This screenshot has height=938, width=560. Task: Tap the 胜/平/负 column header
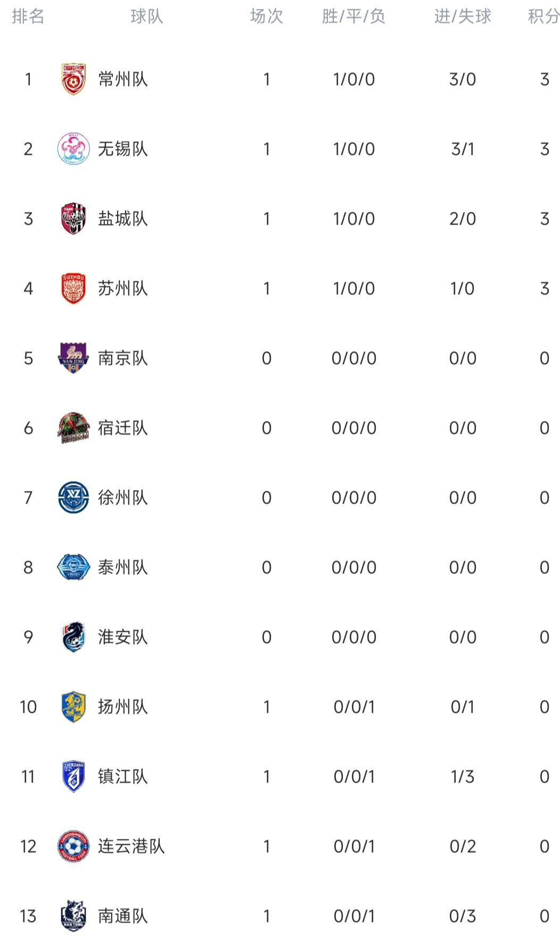pos(353,17)
